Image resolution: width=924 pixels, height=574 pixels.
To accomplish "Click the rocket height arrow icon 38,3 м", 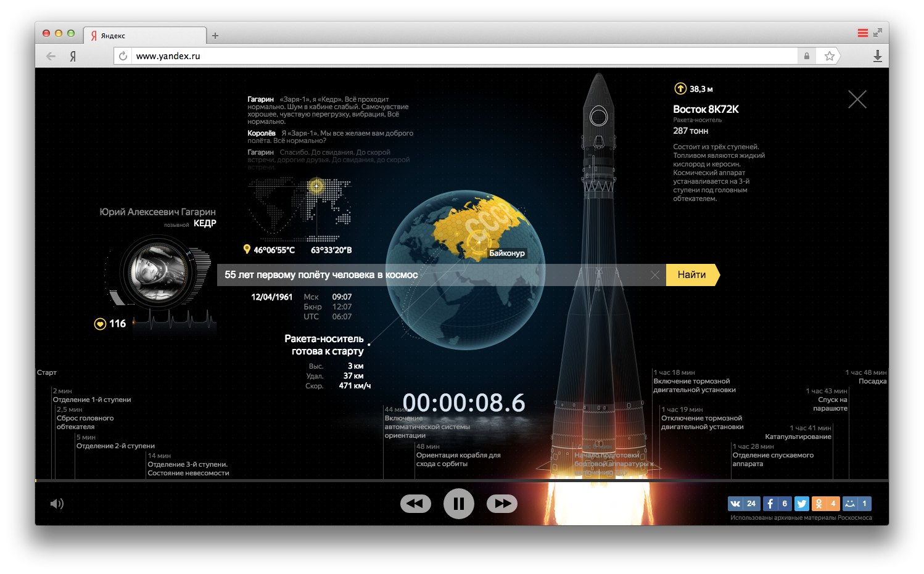I will pos(680,89).
